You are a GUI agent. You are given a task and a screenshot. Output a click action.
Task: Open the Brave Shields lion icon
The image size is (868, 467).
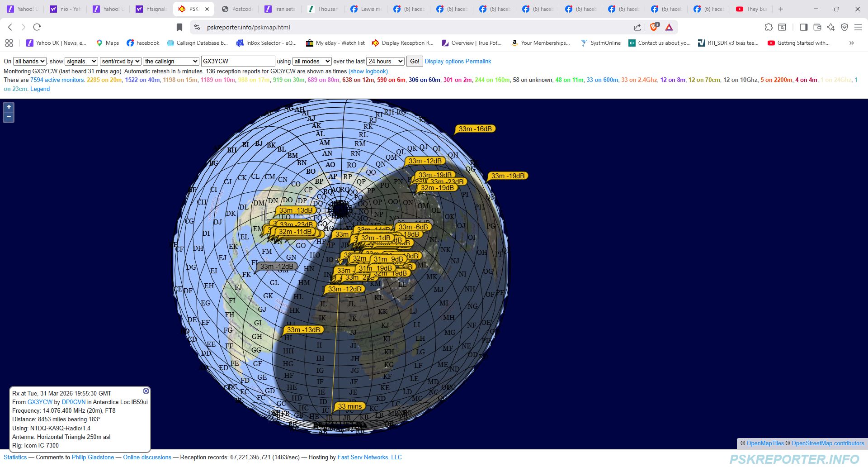(654, 27)
